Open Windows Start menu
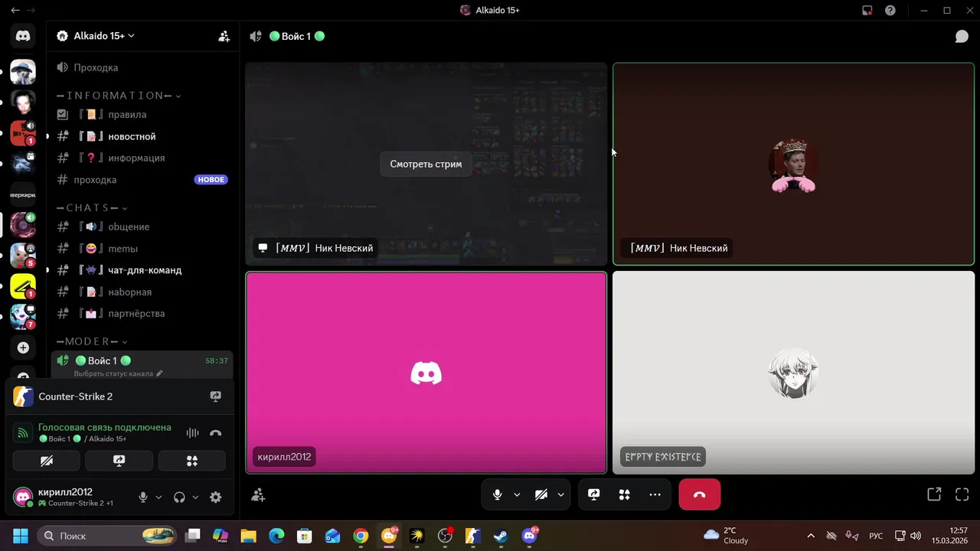Viewport: 980px width, 551px height. 20,536
